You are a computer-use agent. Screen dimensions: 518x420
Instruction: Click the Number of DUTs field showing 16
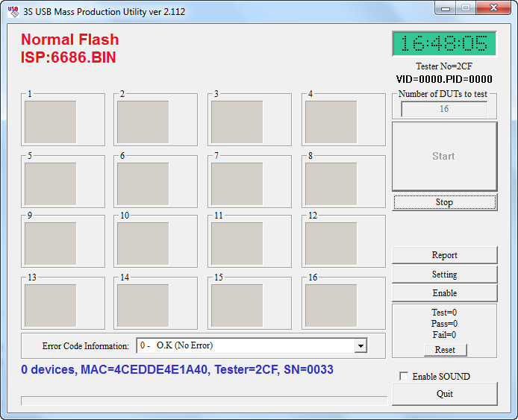(444, 109)
